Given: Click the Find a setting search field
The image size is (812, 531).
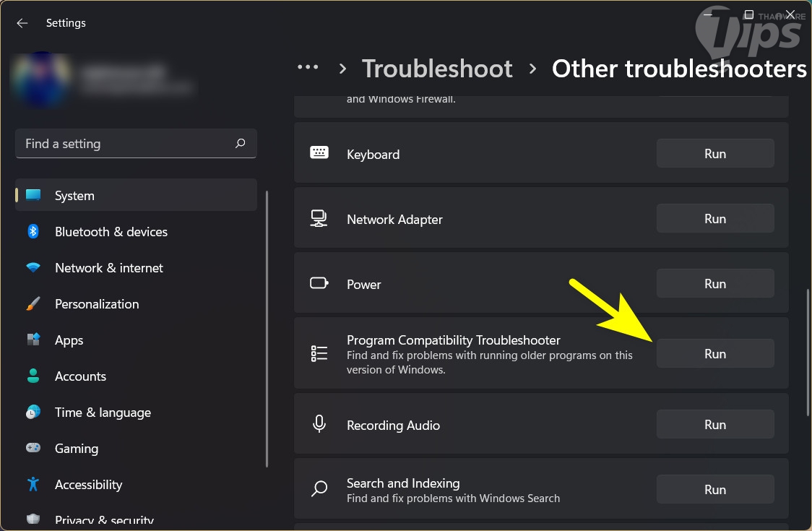Looking at the screenshot, I should click(126, 144).
